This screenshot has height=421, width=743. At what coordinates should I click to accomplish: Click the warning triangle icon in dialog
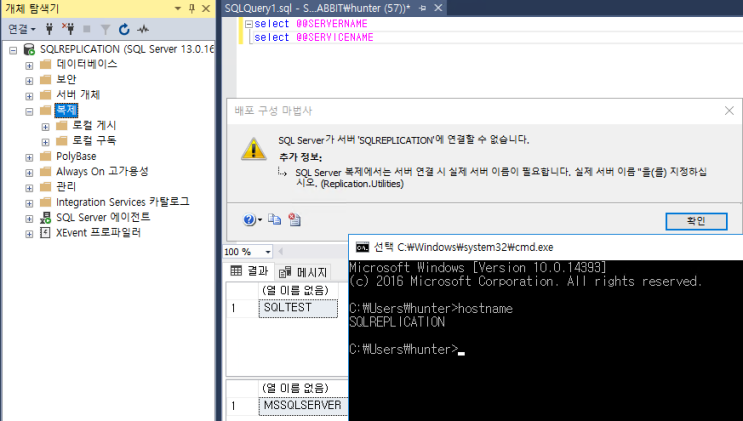click(x=254, y=149)
